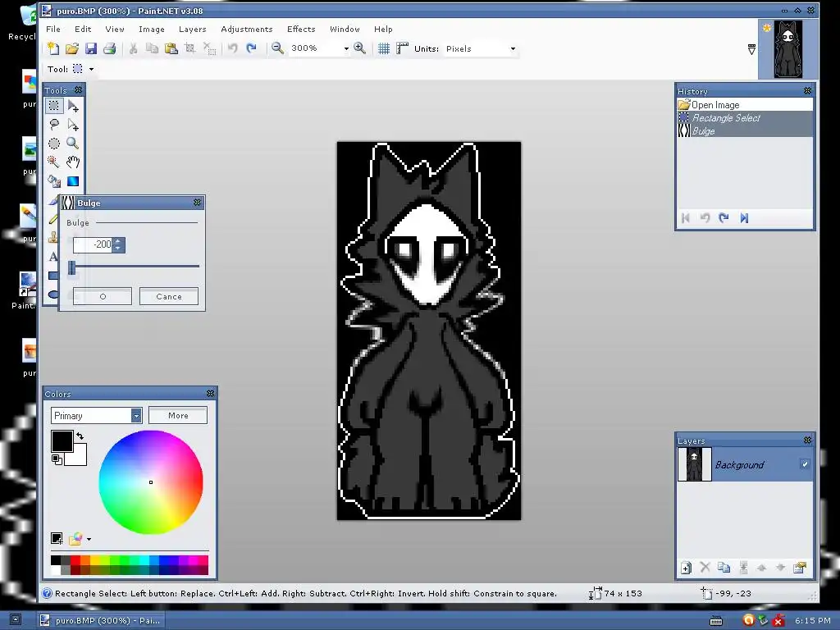Select the Magic Wand tool
Screen dimensions: 840x630
coord(53,162)
